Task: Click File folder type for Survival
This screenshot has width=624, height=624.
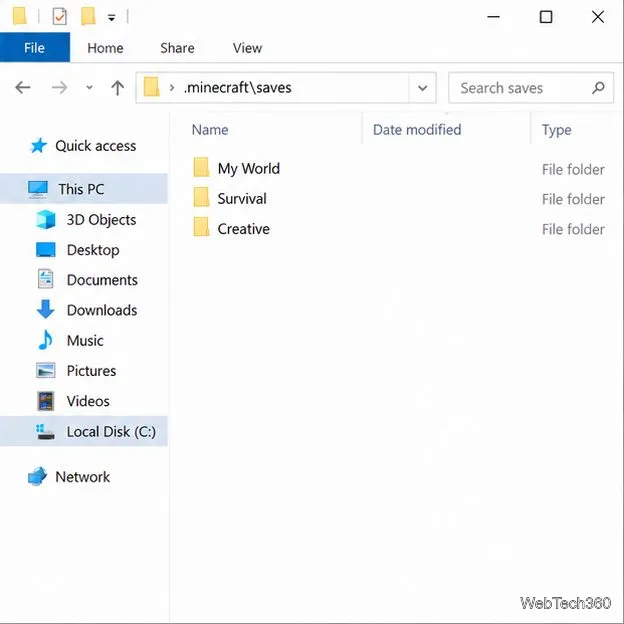Action: click(x=573, y=199)
